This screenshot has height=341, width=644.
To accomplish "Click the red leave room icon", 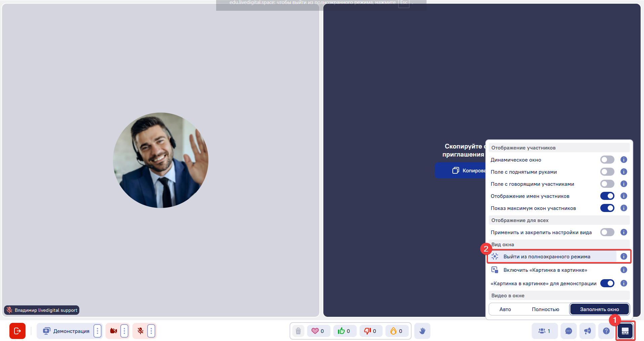I will click(17, 331).
